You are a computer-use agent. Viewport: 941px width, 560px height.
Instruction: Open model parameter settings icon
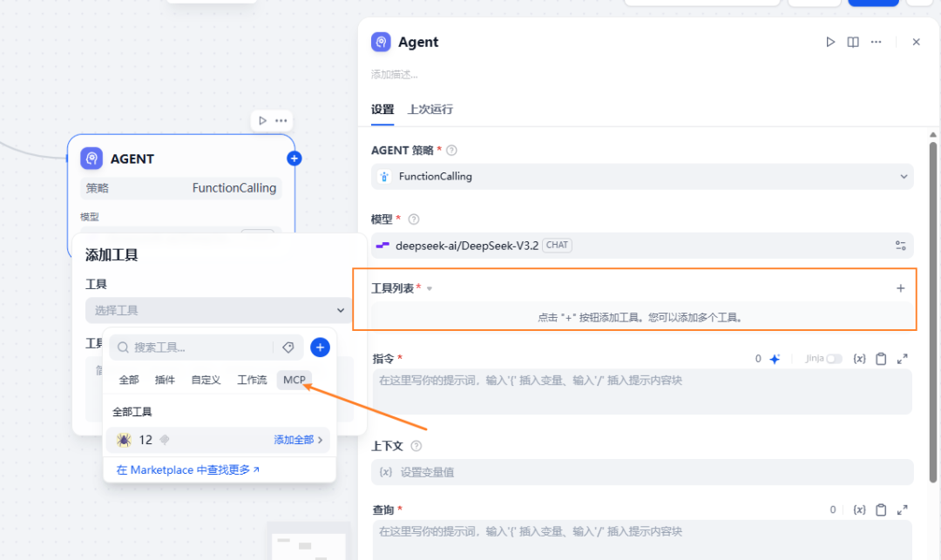(900, 246)
